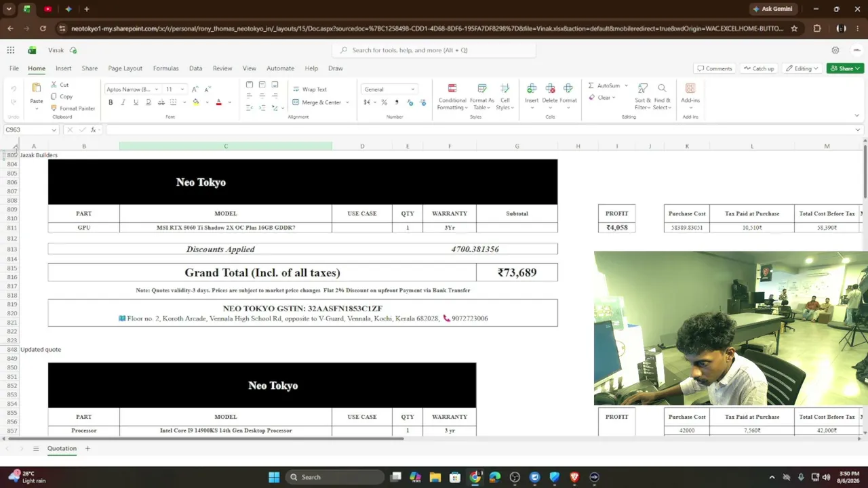The image size is (868, 488).
Task: Toggle Strikethrough formatting
Action: pos(161,102)
